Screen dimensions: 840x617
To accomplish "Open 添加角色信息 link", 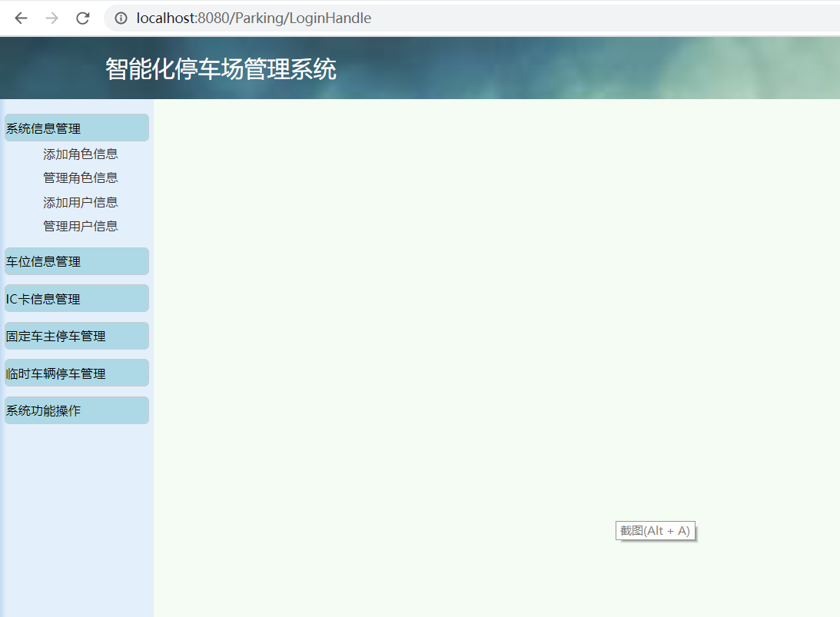I will tap(81, 154).
